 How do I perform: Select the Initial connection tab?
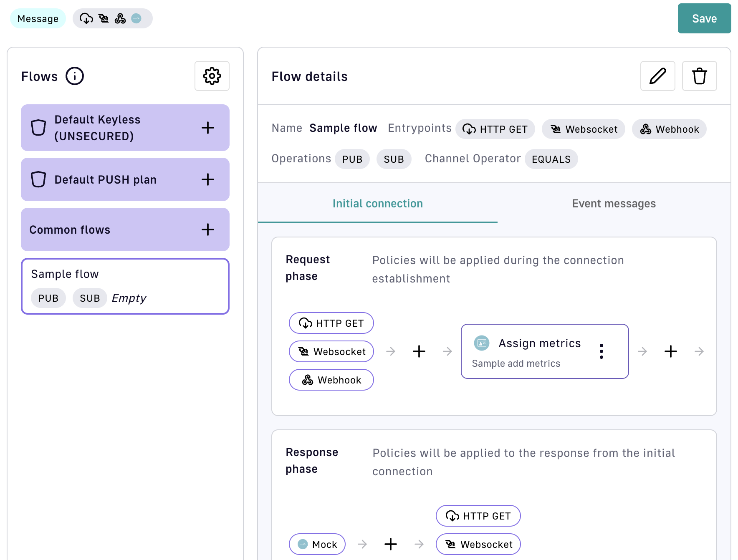point(377,204)
